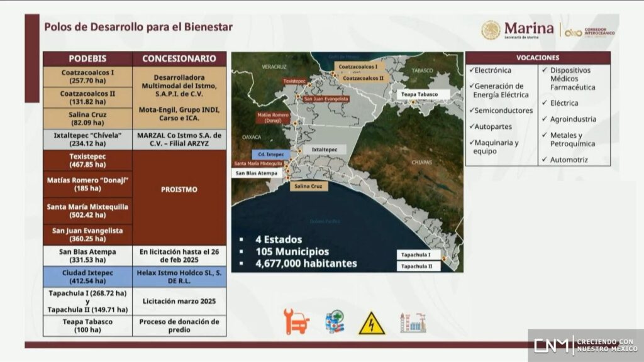Select the 'Autopartes' vocation item
The height and width of the screenshot is (362, 644).
click(x=491, y=127)
